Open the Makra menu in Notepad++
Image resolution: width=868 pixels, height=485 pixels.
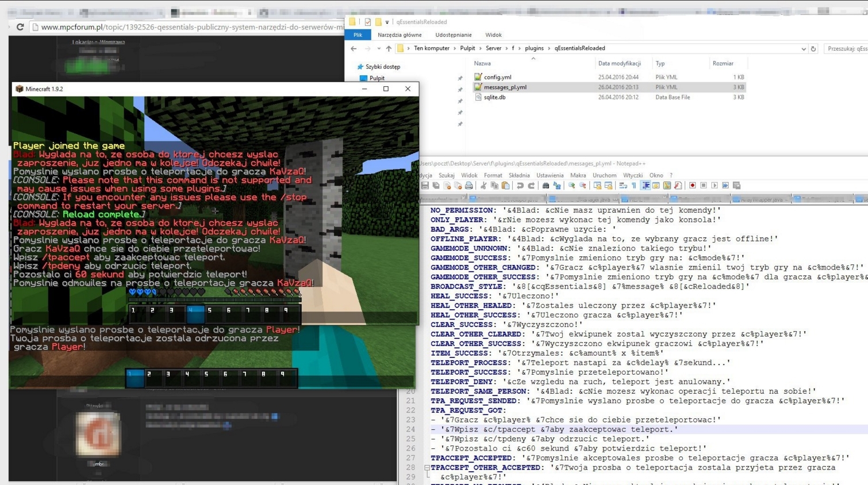578,175
